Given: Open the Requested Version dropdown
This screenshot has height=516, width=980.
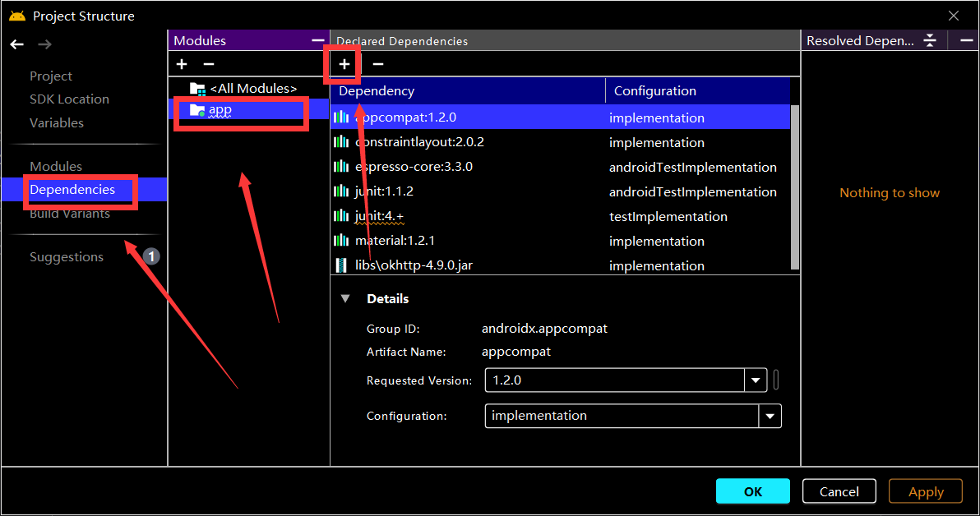Looking at the screenshot, I should point(756,380).
